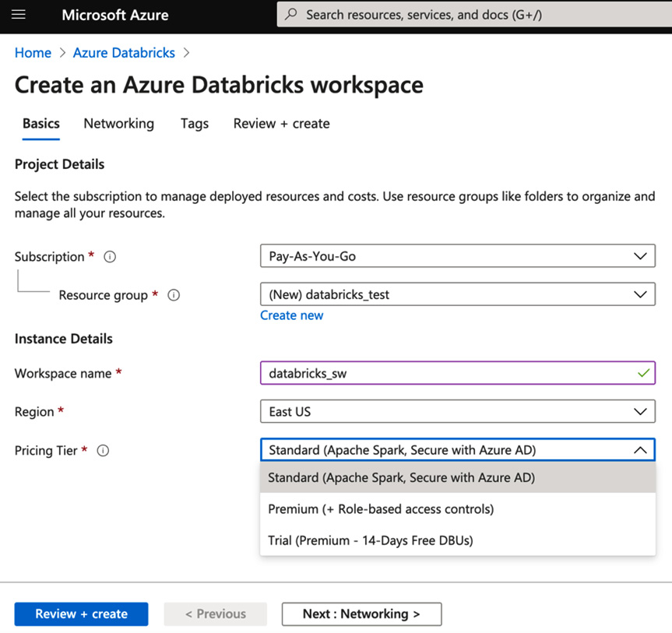672x633 pixels.
Task: Go to Home breadcrumb
Action: 33,53
